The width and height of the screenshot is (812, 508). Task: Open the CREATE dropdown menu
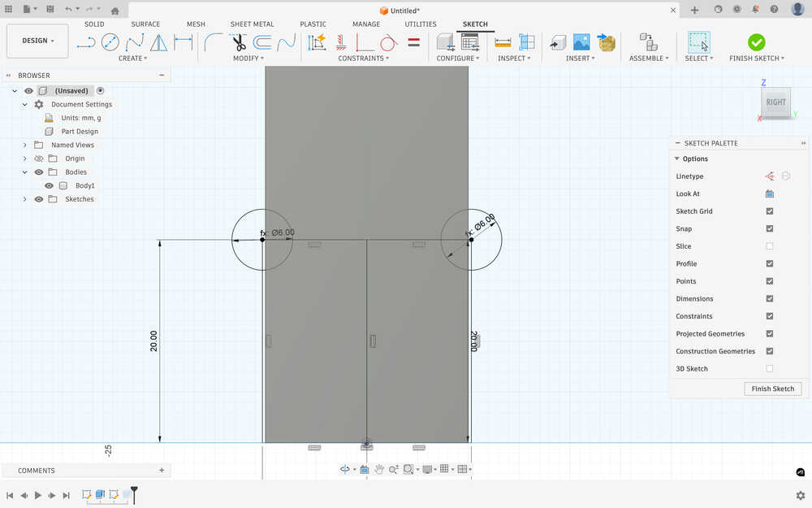tap(132, 59)
